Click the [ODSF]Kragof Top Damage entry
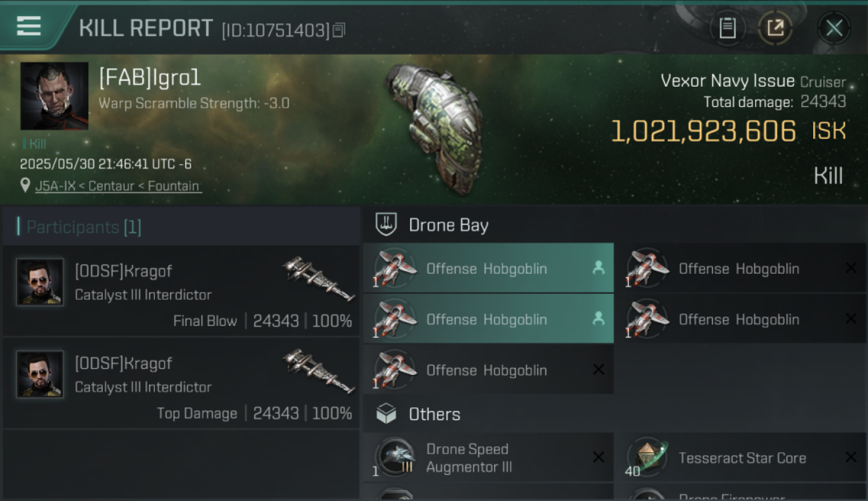868x501 pixels. [x=181, y=383]
